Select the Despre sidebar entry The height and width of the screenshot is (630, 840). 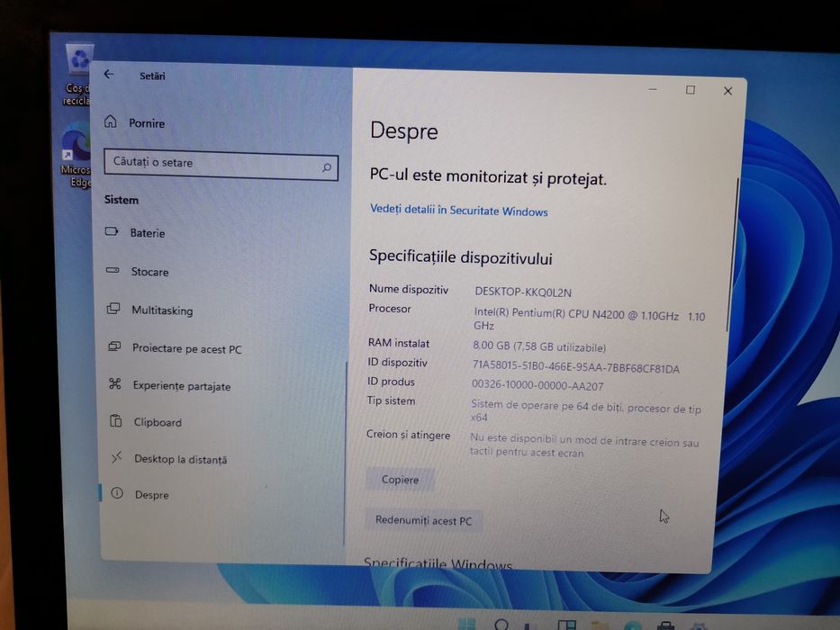[151, 495]
